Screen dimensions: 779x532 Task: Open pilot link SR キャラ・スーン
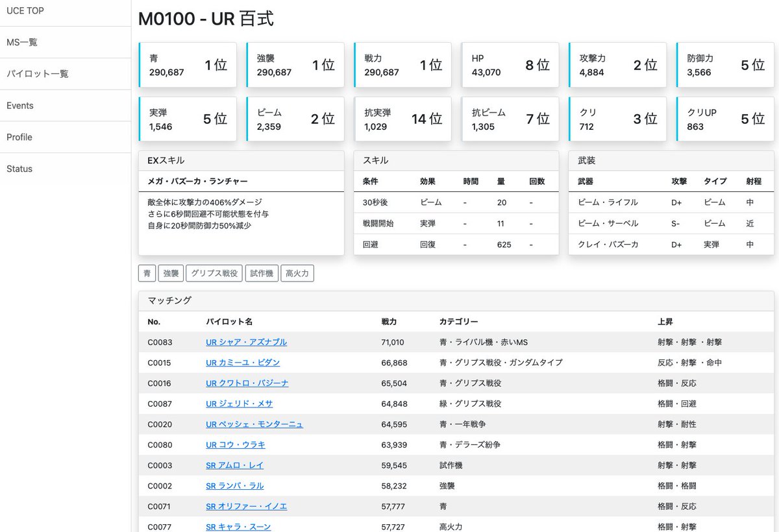tap(238, 527)
